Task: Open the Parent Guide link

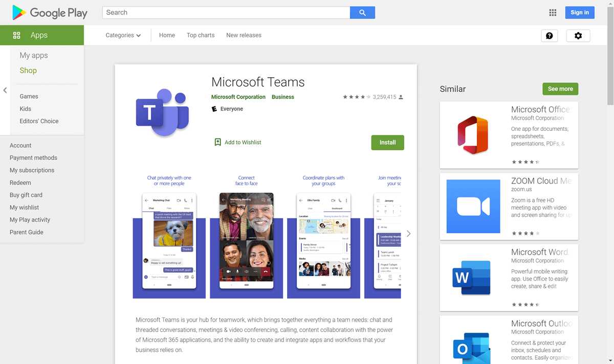Action: (x=27, y=232)
